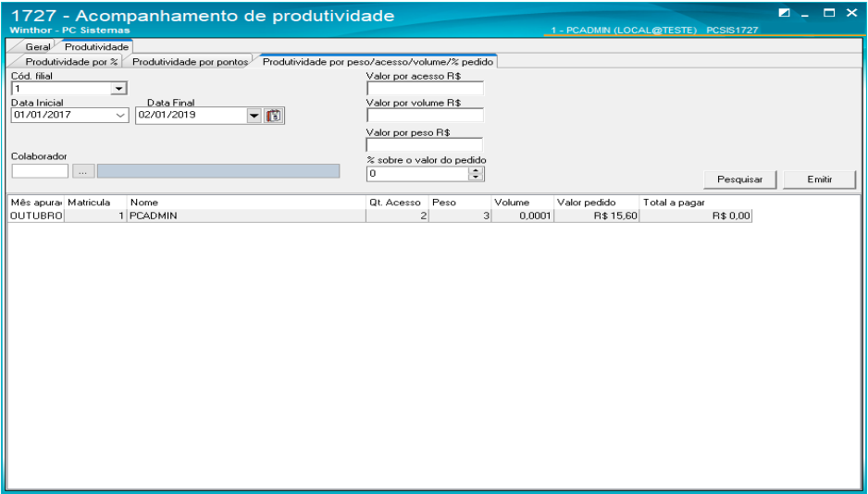Expand the Data Final date dropdown arrow
868x494 pixels.
(254, 116)
